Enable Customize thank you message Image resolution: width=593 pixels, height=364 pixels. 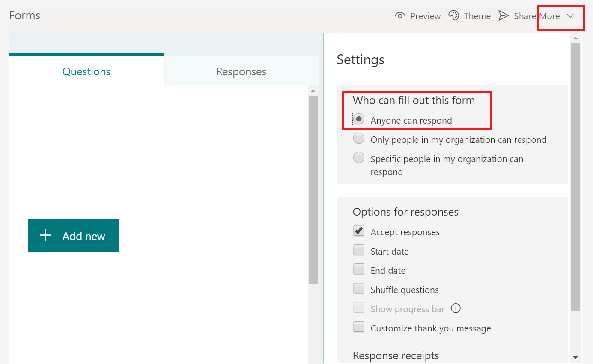[359, 327]
